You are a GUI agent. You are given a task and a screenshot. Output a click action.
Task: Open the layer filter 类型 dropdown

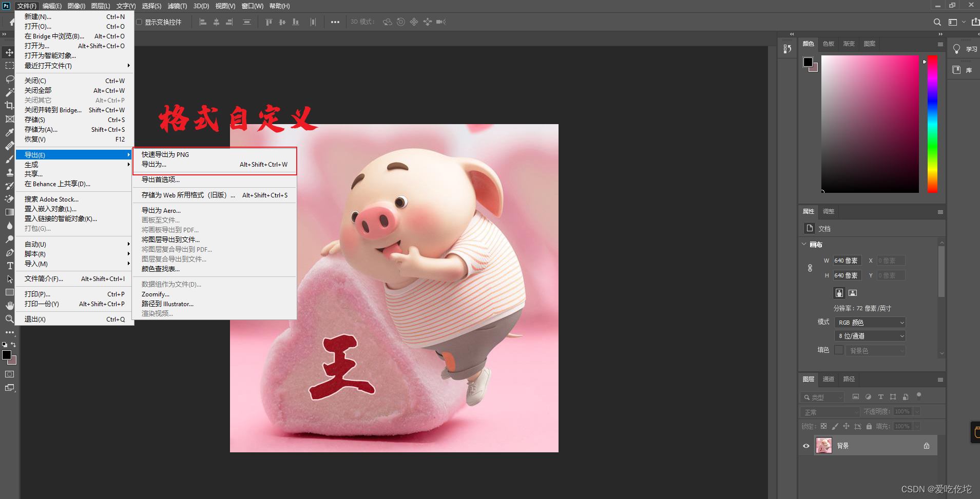point(822,397)
